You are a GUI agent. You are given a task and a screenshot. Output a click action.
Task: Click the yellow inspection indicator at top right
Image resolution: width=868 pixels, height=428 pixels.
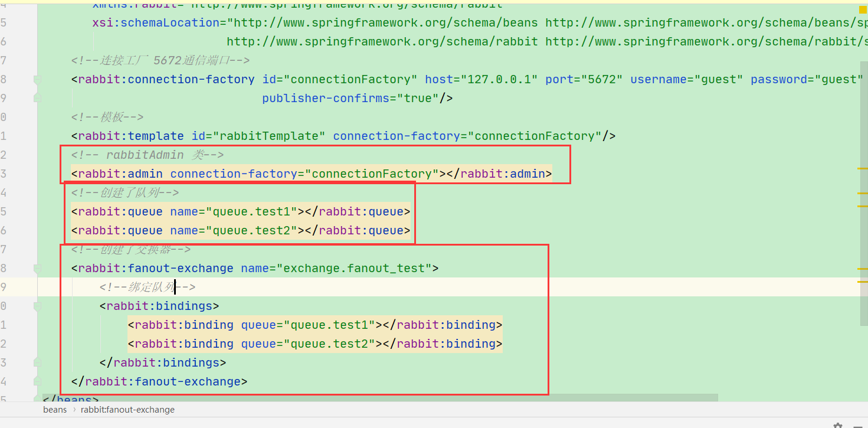(863, 9)
